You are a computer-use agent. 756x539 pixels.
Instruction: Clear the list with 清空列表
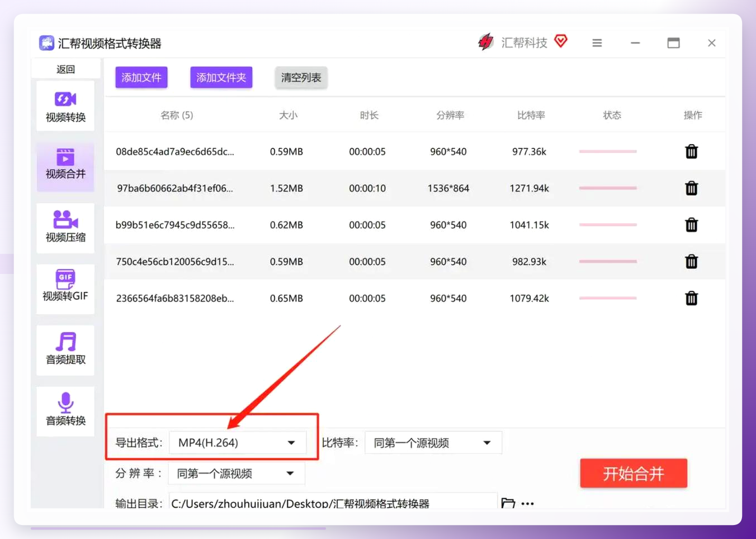[x=301, y=77]
